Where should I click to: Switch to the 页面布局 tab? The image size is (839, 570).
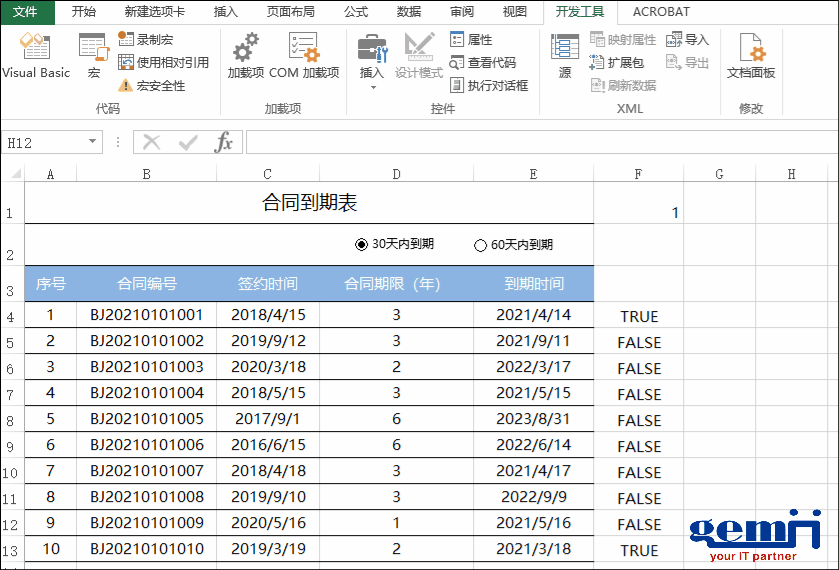tap(291, 12)
